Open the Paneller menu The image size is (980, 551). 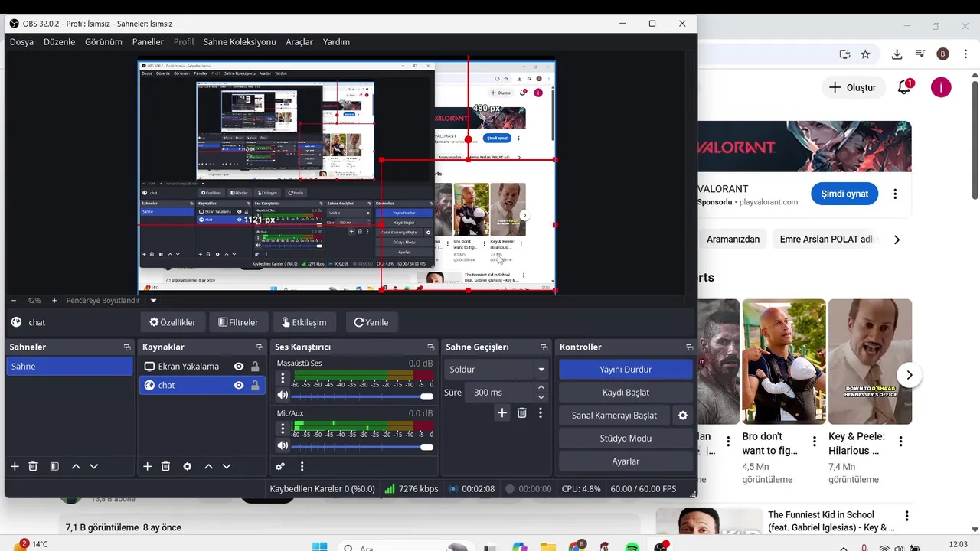[148, 42]
